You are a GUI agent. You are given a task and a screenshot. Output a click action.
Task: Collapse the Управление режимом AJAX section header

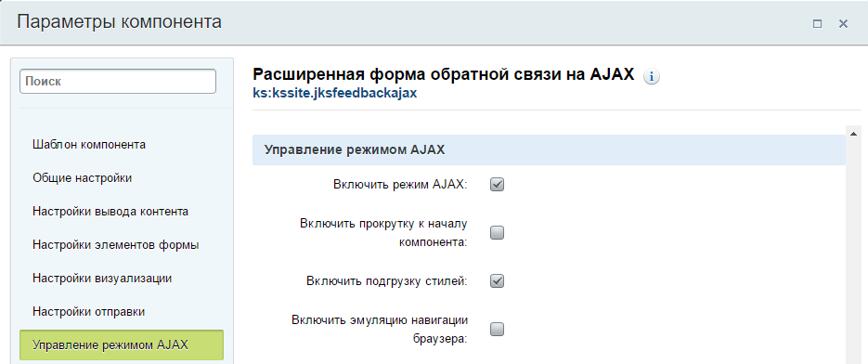(549, 150)
